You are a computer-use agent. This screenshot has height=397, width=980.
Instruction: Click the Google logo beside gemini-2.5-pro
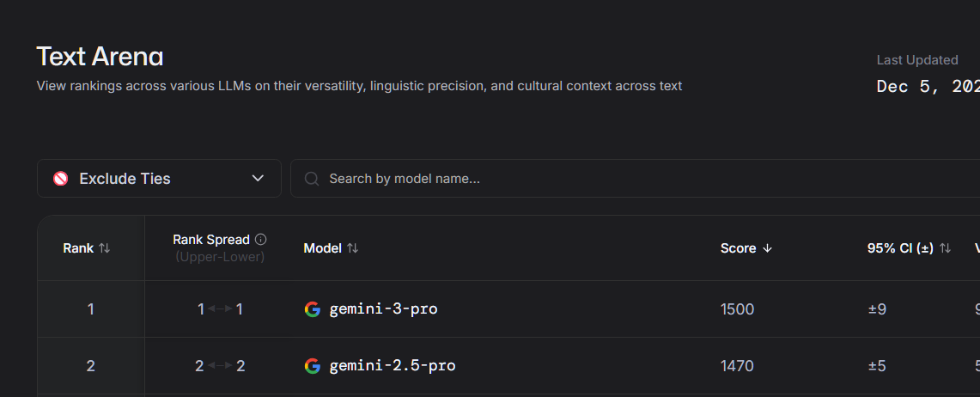click(313, 366)
